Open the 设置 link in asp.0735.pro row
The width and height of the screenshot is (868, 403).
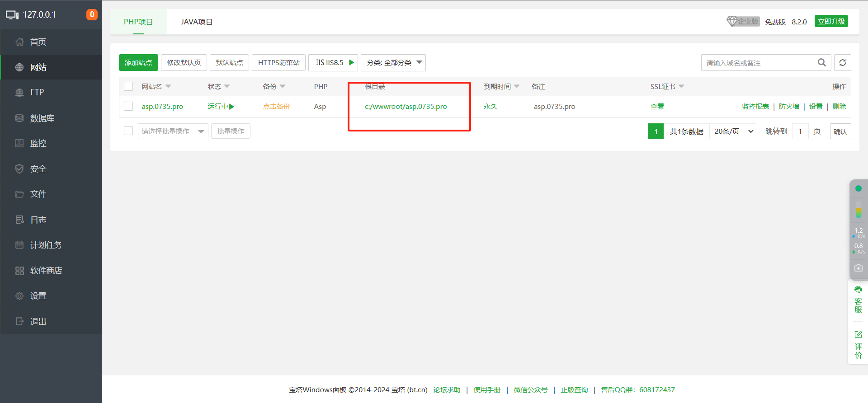click(816, 107)
